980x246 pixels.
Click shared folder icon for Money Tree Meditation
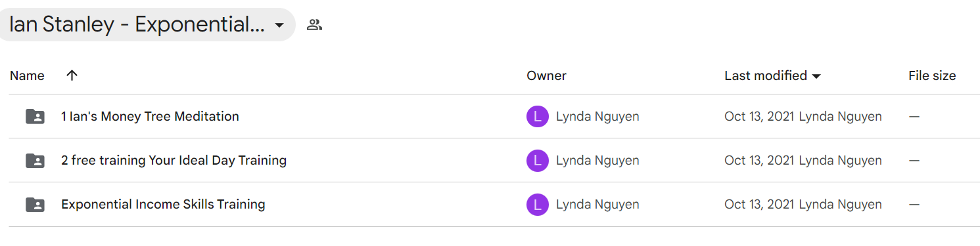[35, 117]
